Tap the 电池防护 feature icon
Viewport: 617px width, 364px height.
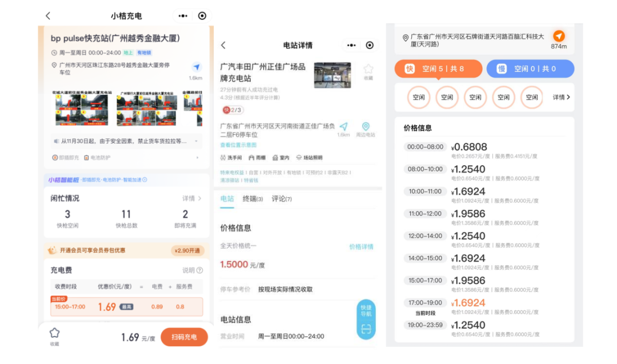pos(86,157)
